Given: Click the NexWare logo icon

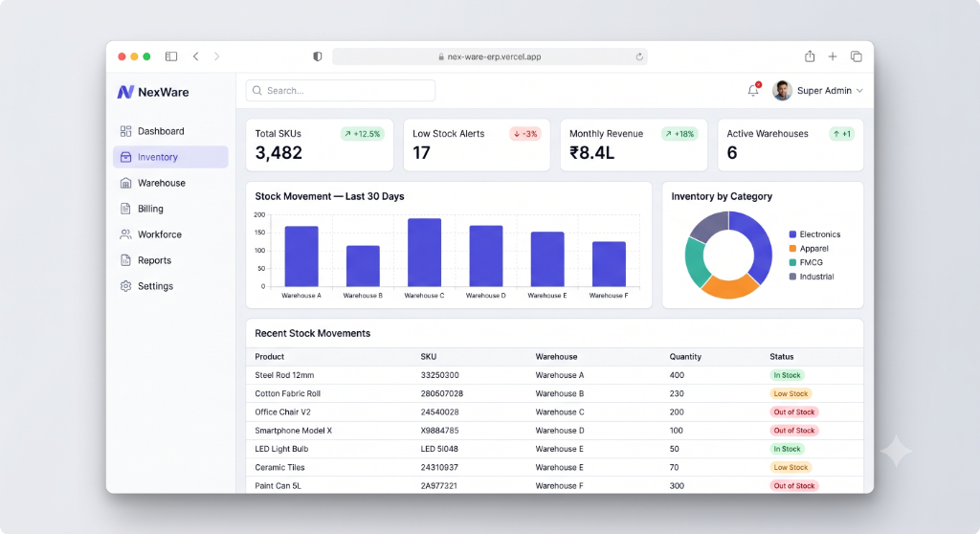Looking at the screenshot, I should point(125,92).
